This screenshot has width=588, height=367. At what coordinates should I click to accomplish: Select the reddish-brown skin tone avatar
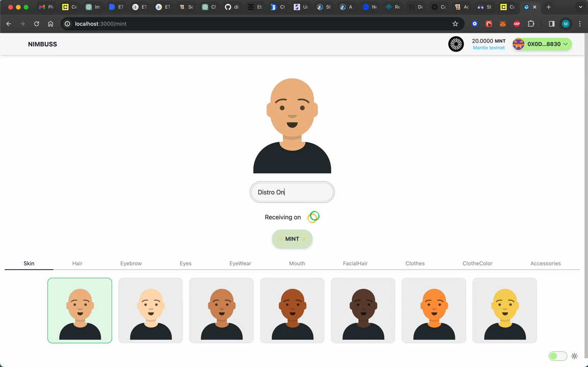tap(292, 310)
